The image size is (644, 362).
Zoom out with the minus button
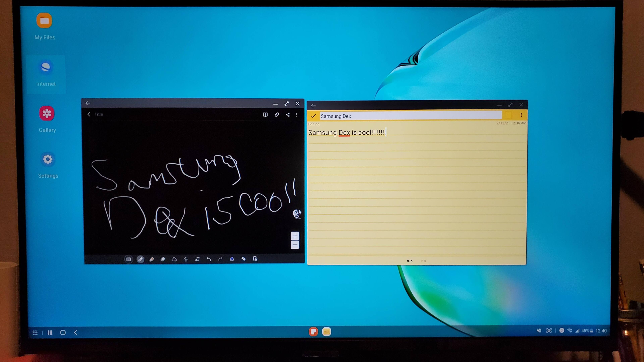[x=295, y=245]
